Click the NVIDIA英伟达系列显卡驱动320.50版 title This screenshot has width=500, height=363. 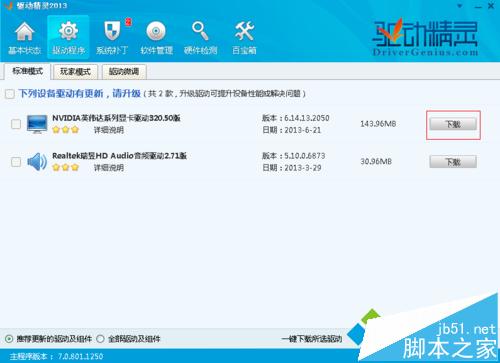click(116, 118)
